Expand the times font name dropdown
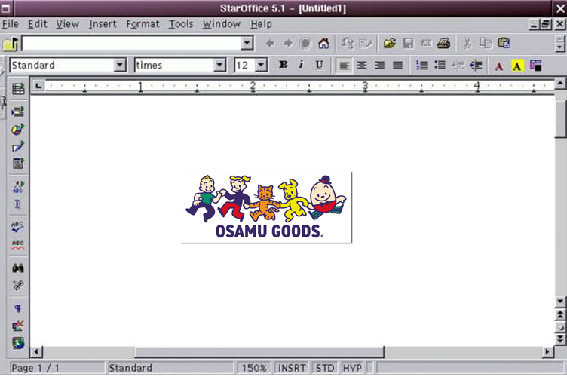 219,65
